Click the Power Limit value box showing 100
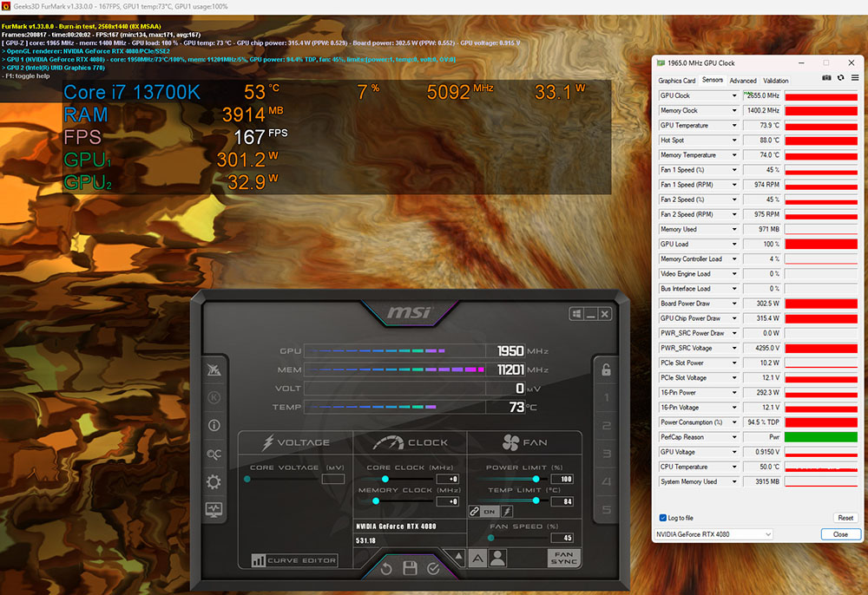This screenshot has height=595, width=868. click(562, 479)
